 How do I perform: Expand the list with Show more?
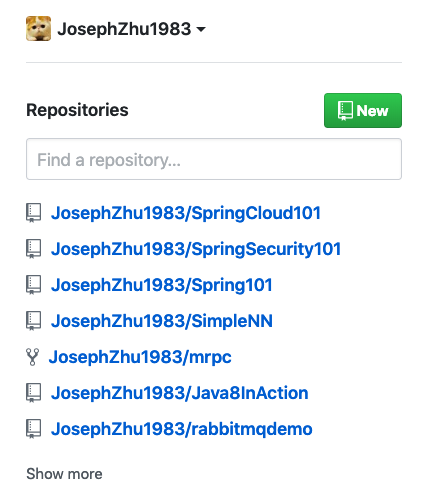(x=64, y=474)
